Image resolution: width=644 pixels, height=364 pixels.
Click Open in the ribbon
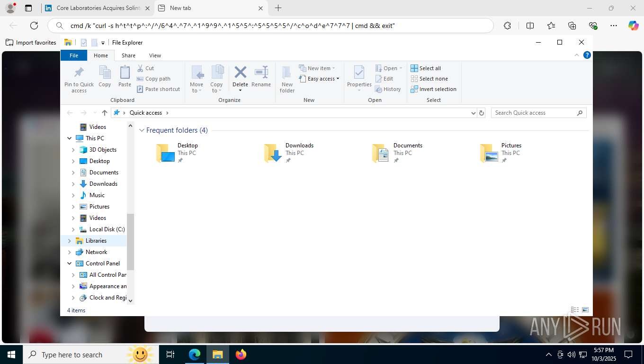pos(389,68)
